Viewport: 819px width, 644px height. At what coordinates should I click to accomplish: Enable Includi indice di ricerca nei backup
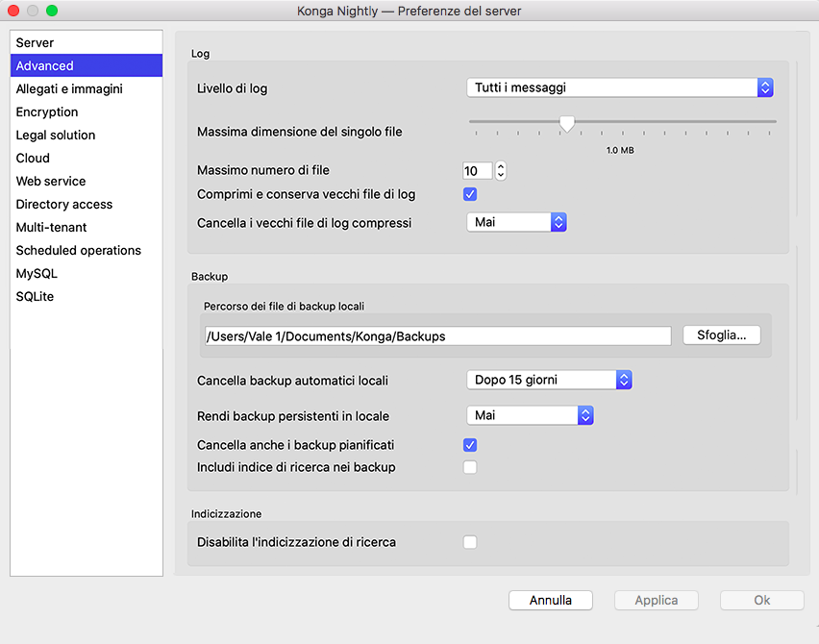pos(470,467)
